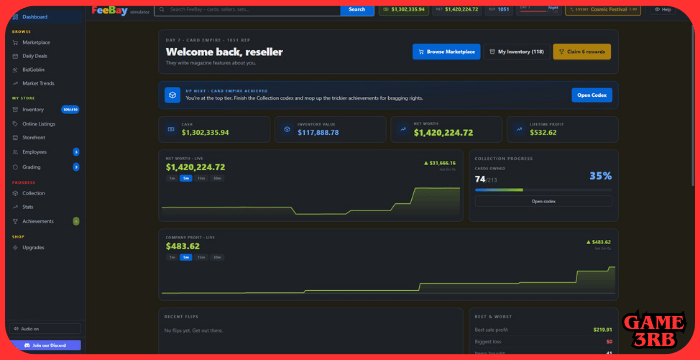Open the Dashboard grid icon in sidebar
Screen dimensions: 700x360
click(x=15, y=17)
